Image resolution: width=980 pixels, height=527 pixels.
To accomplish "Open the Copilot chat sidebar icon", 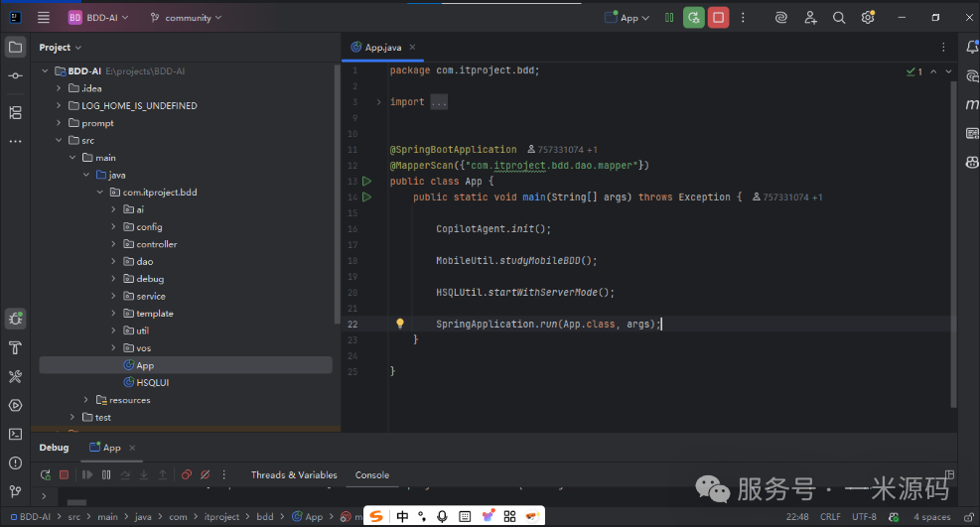I will pyautogui.click(x=972, y=162).
